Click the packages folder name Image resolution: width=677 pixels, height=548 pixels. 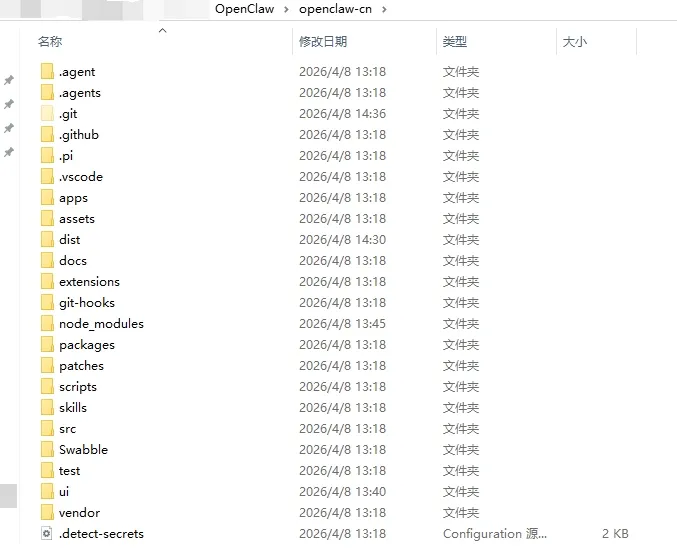coord(87,345)
